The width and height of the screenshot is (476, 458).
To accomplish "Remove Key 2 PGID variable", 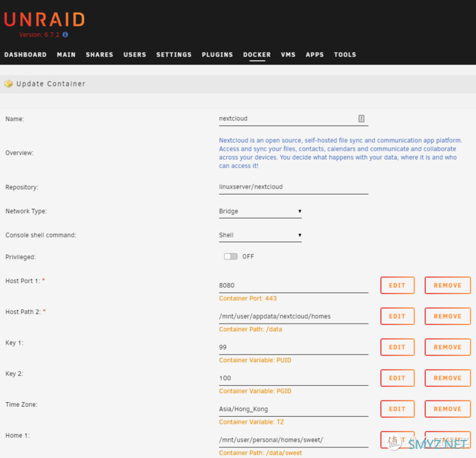I will (x=448, y=378).
